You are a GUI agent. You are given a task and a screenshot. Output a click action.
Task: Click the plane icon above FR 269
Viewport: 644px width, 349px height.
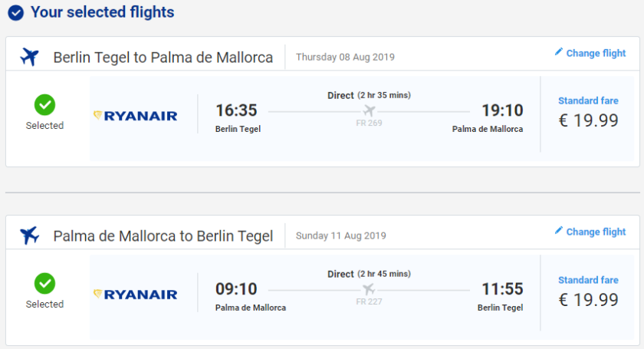point(369,110)
